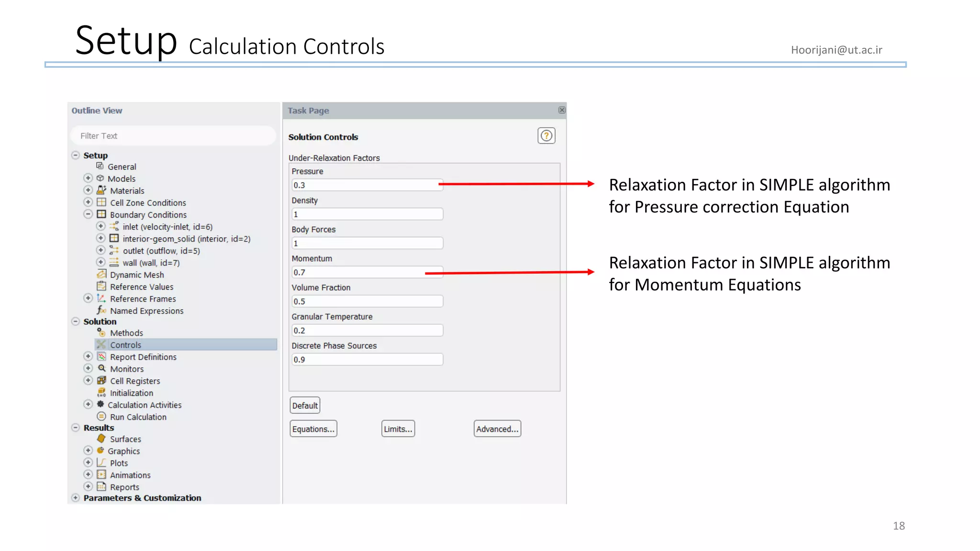Expand the Models tree node

pos(88,178)
